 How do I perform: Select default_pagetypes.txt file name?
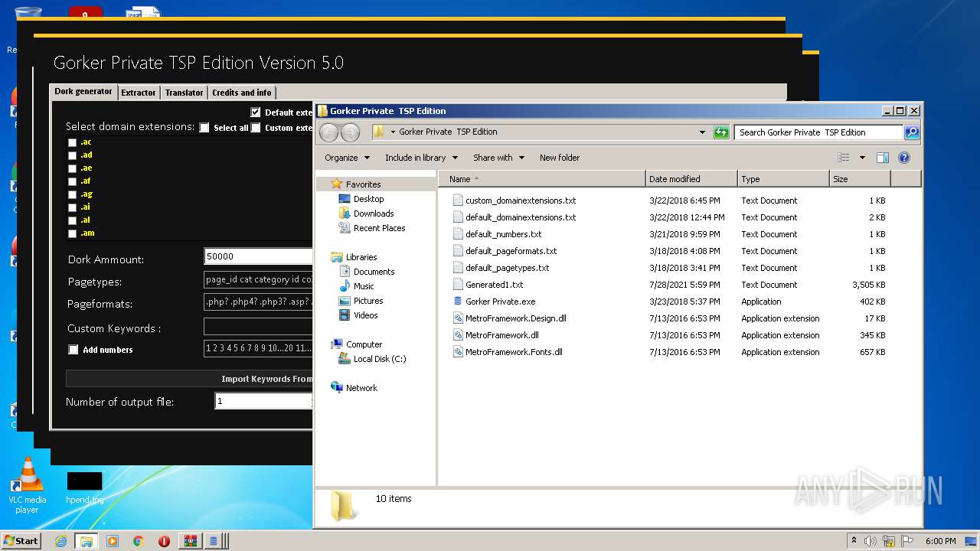tap(507, 268)
